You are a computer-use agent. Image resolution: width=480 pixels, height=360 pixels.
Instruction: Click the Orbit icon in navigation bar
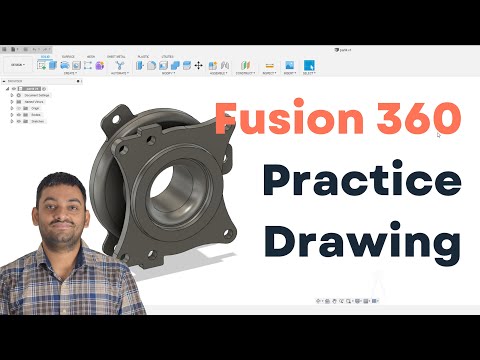pos(318,301)
